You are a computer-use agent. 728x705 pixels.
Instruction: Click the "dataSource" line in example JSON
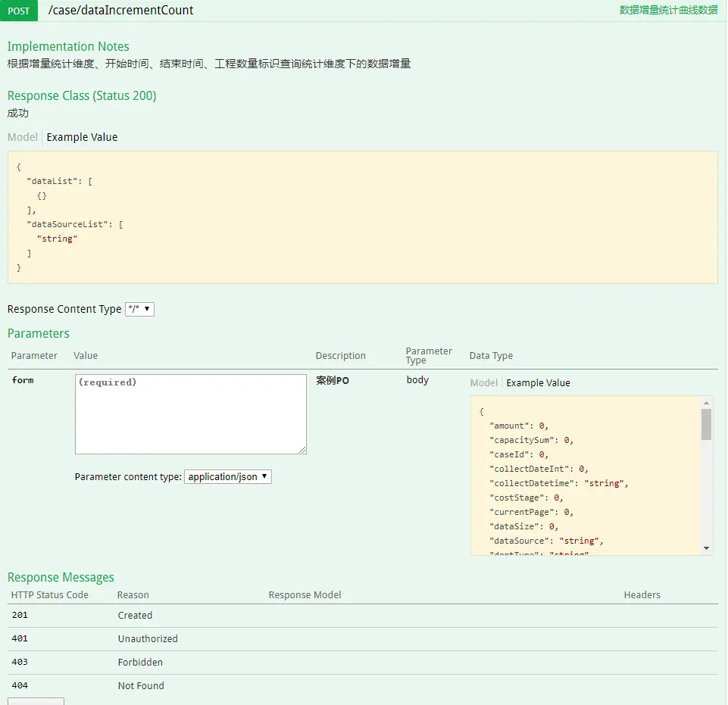[546, 541]
